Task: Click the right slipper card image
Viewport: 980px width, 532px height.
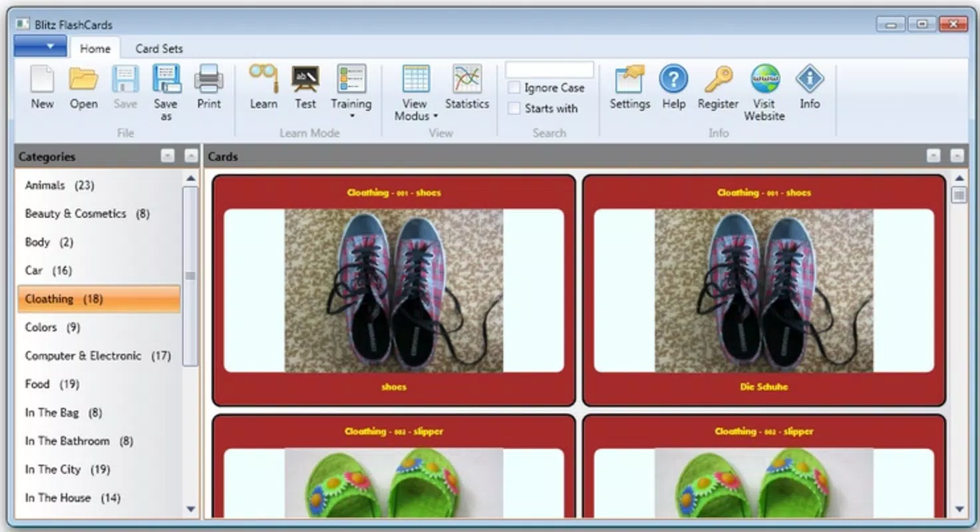Action: coord(764,482)
